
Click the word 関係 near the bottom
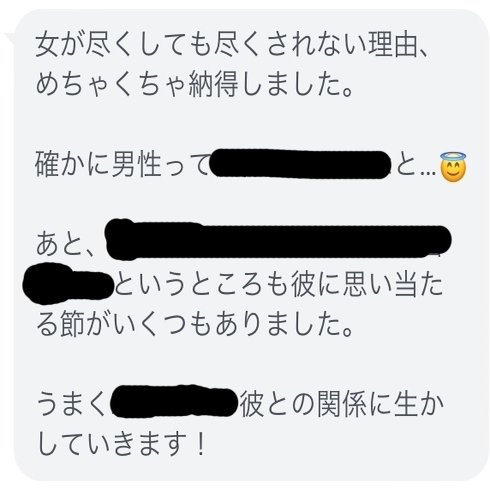click(x=342, y=405)
